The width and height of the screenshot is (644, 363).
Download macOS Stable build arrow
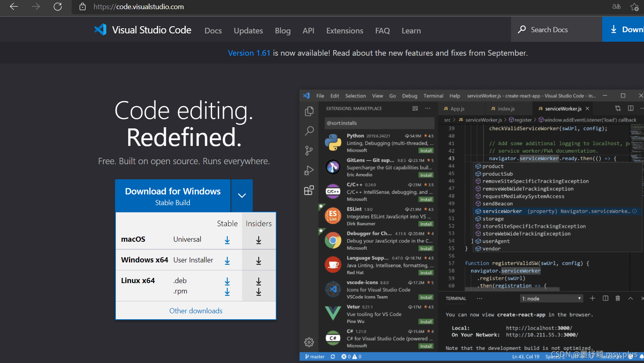pos(227,240)
